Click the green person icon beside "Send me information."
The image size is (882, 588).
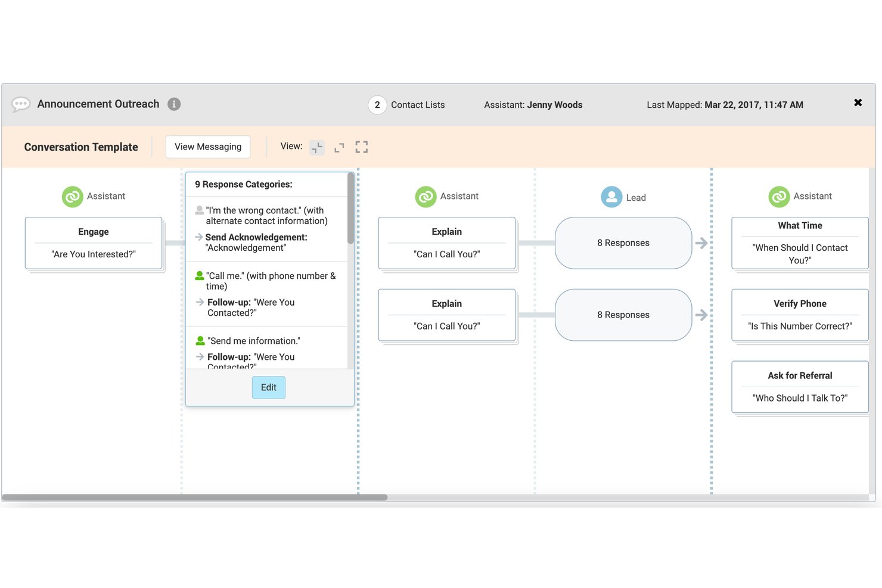coord(200,341)
